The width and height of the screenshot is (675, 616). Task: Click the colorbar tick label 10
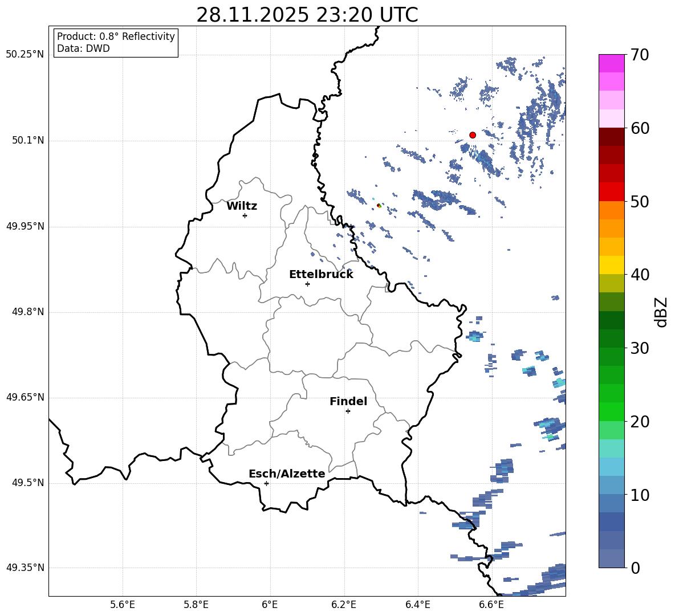640,495
